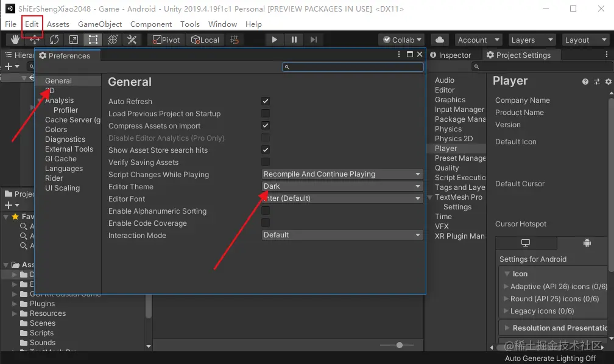
Task: Open Project Settings panel options menu
Action: (x=607, y=54)
